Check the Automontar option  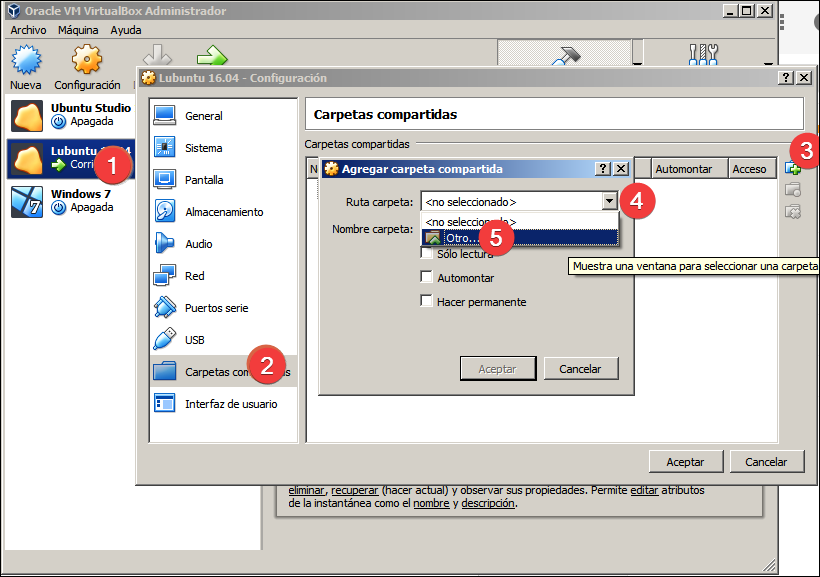pos(427,278)
